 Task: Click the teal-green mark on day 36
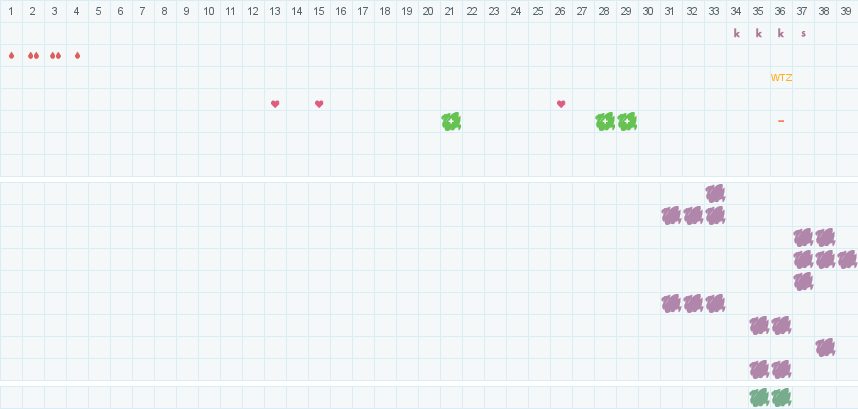point(781,397)
